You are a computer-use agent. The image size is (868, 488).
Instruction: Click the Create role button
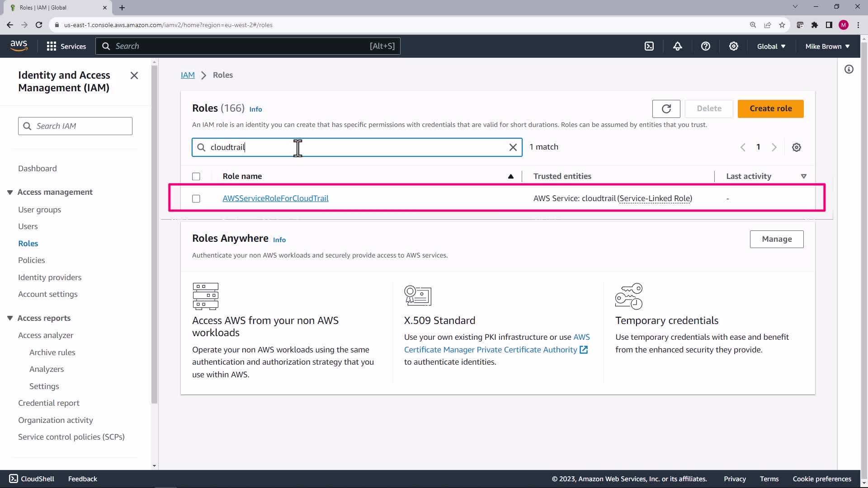point(770,109)
